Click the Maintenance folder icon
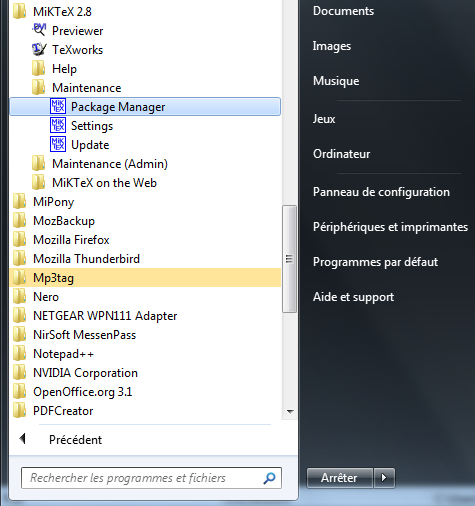 click(39, 87)
